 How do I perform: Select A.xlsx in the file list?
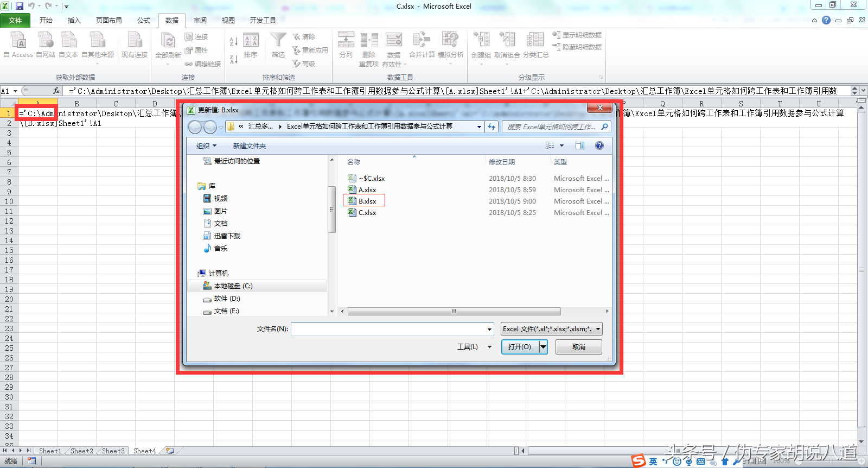click(367, 189)
